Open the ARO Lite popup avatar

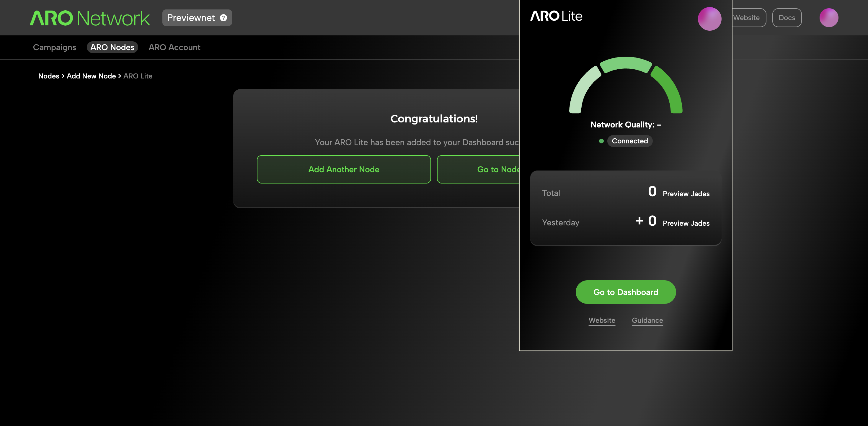(709, 19)
